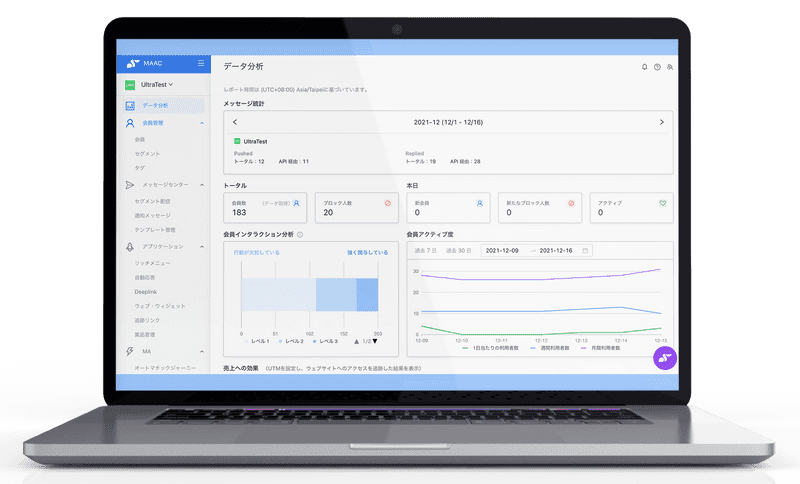
Task: Collapse the 会員管理 section chevron
Action: (202, 123)
